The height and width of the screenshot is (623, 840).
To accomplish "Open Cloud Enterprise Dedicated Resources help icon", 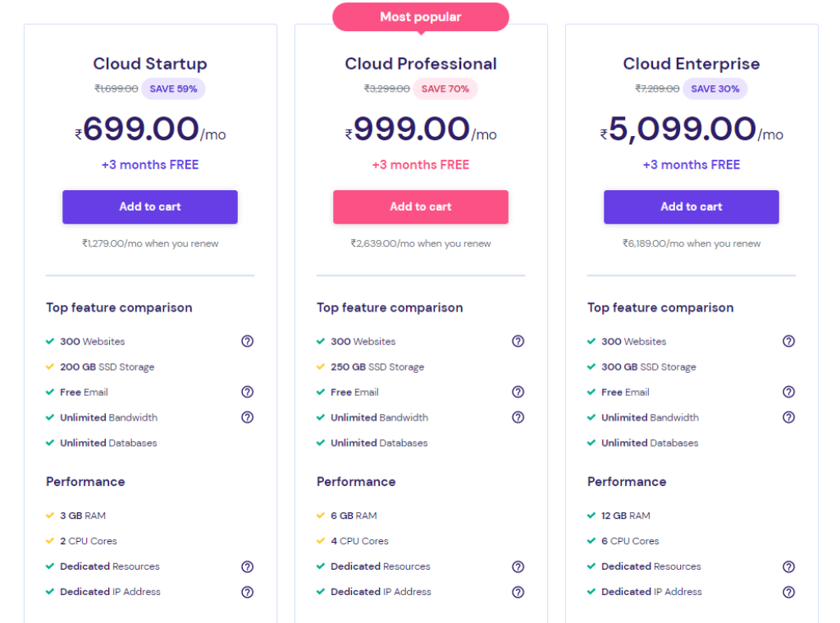I will click(788, 566).
